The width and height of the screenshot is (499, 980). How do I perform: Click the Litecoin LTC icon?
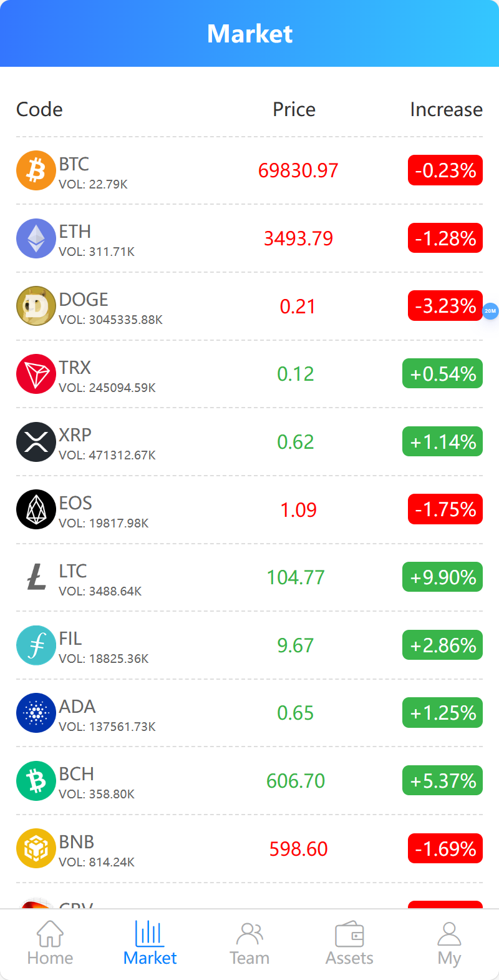[x=36, y=577]
